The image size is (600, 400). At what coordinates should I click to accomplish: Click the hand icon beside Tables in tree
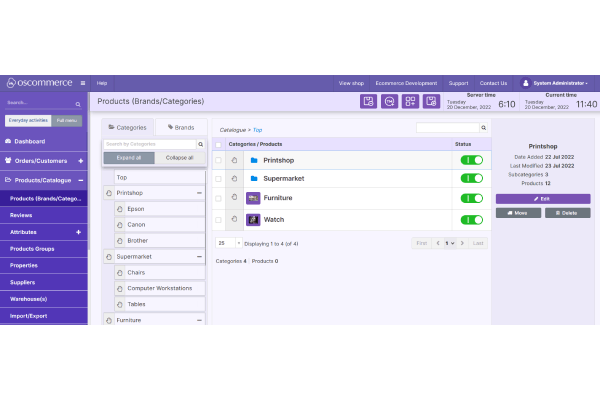click(120, 304)
